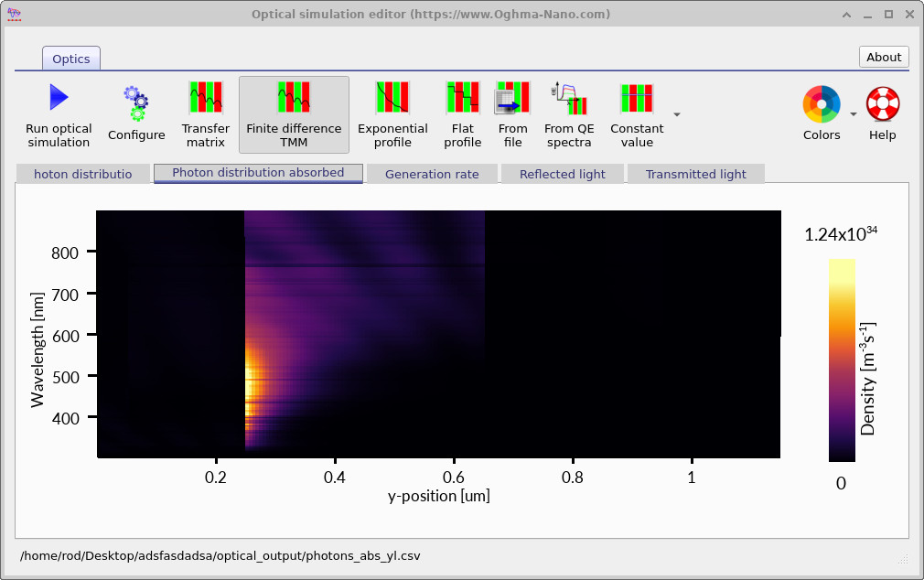Viewport: 924px width, 580px height.
Task: Select the From QE spectra option
Action: 569,115
